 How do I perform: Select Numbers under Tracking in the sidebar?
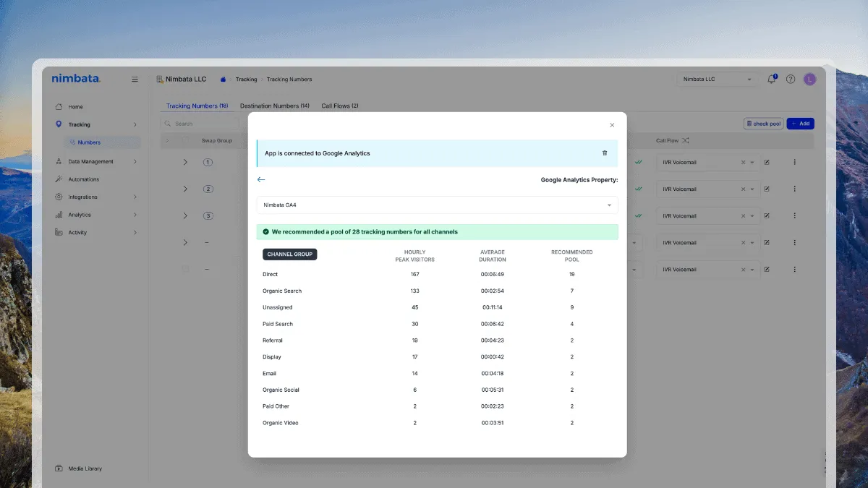point(103,142)
